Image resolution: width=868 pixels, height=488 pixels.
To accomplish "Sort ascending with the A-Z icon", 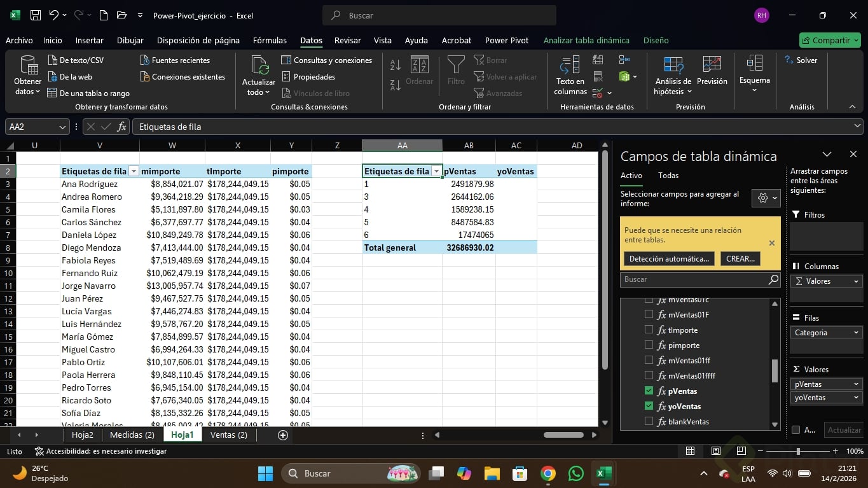I will click(x=395, y=65).
